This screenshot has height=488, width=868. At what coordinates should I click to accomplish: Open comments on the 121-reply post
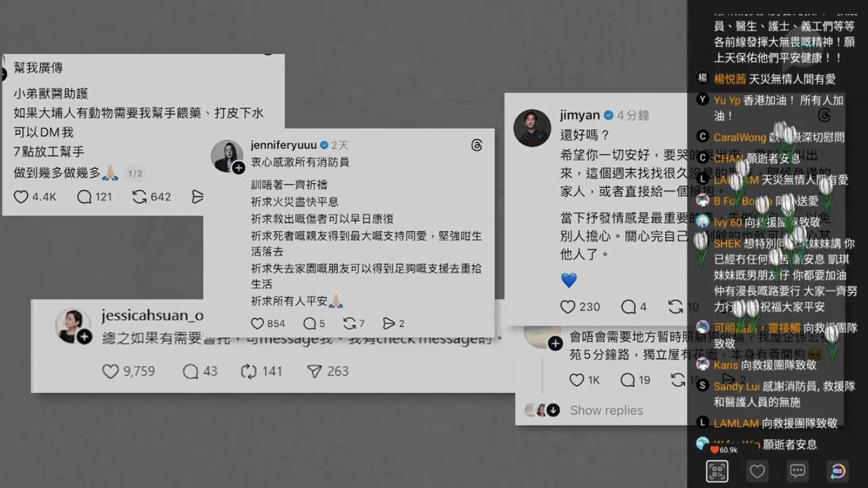coord(84,197)
